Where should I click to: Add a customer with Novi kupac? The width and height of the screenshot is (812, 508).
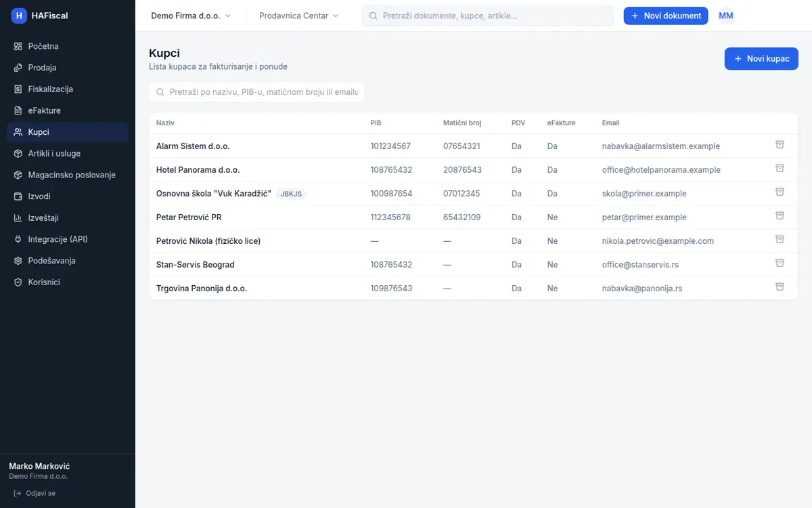pyautogui.click(x=761, y=59)
